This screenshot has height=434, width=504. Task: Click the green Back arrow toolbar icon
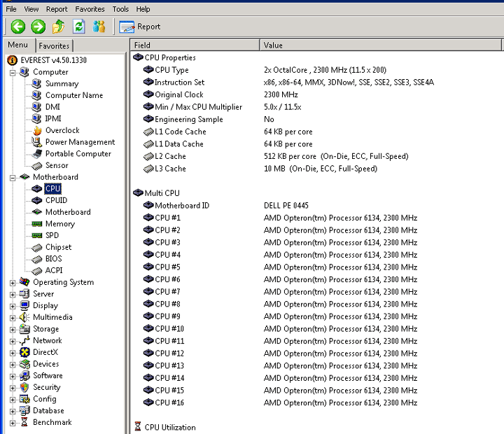point(18,27)
